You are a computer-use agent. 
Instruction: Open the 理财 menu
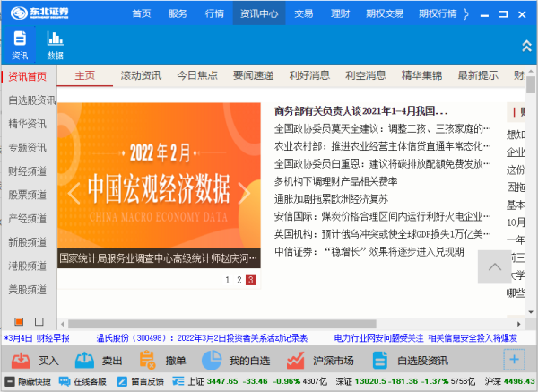pos(340,13)
